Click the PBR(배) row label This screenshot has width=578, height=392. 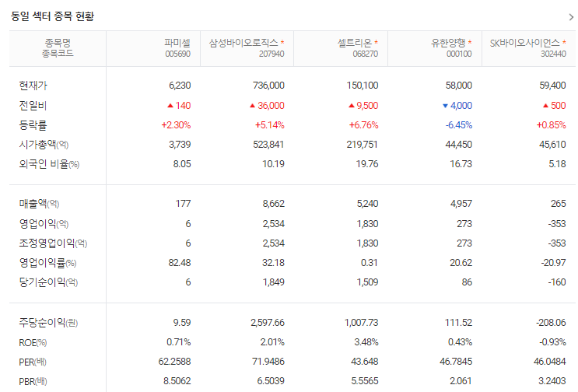point(33,381)
